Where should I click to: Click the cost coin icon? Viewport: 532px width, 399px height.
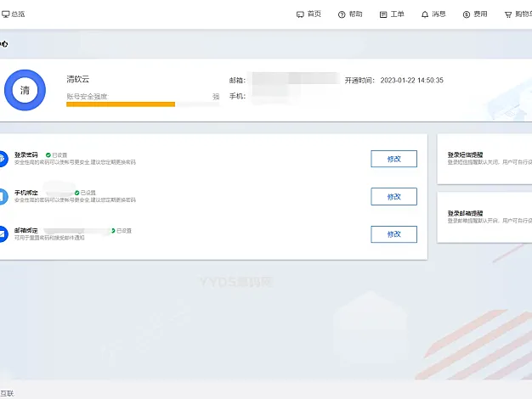[467, 14]
